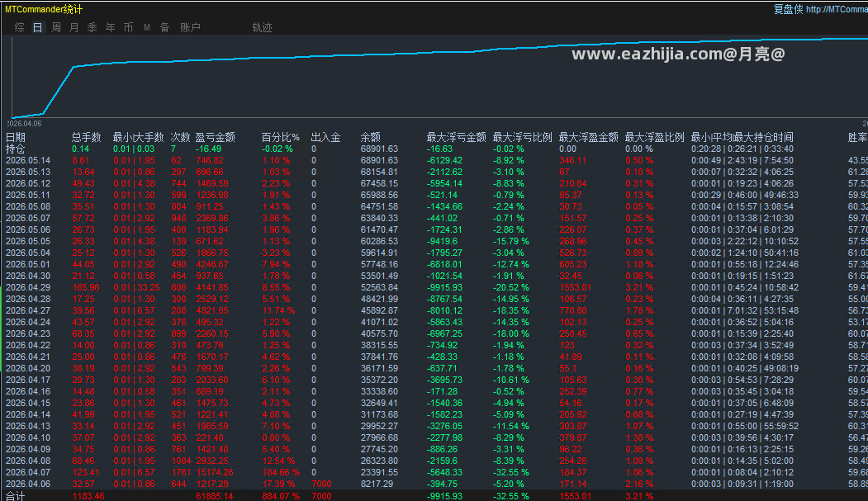Viewport: 868px width, 501px height.
Task: Click profit value 15174.26 on 2026.04.07
Action: (214, 472)
